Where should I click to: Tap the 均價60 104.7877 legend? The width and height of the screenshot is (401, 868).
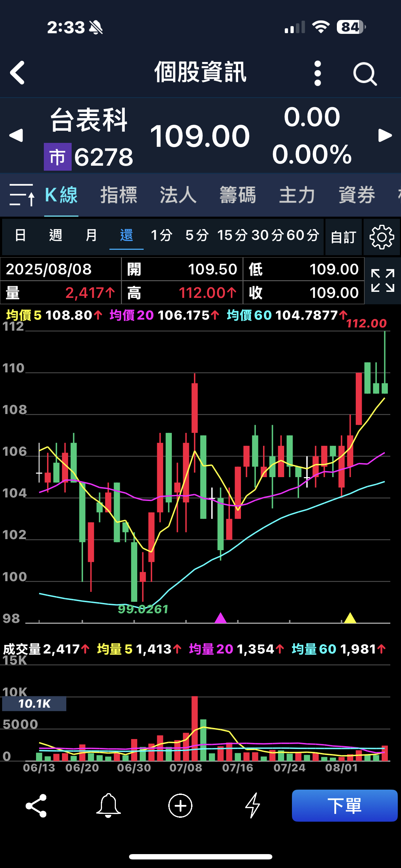[287, 315]
